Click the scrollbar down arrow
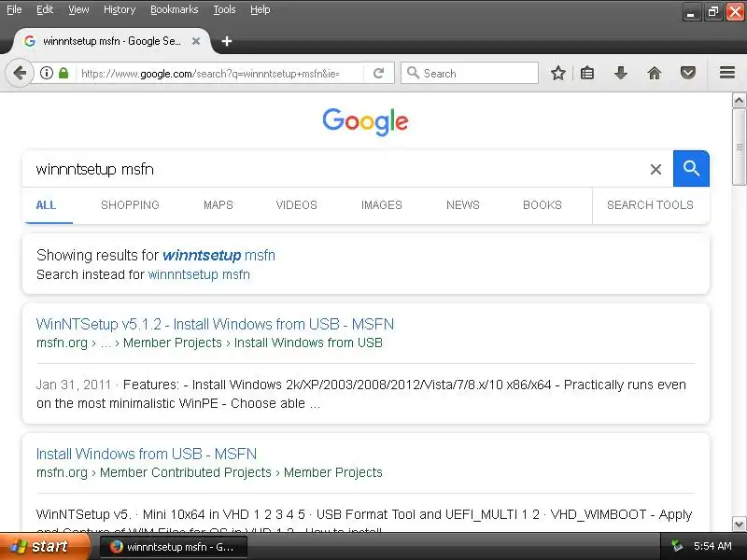Image resolution: width=747 pixels, height=560 pixels. tap(739, 525)
